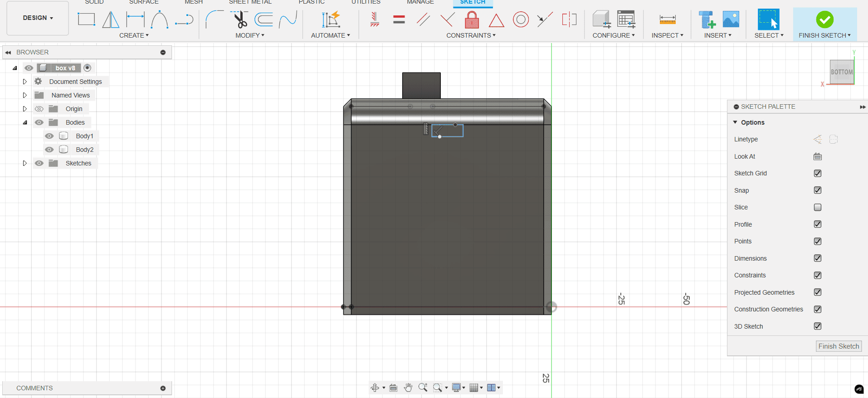
Task: Select the Arc tool in Create
Action: tap(160, 19)
